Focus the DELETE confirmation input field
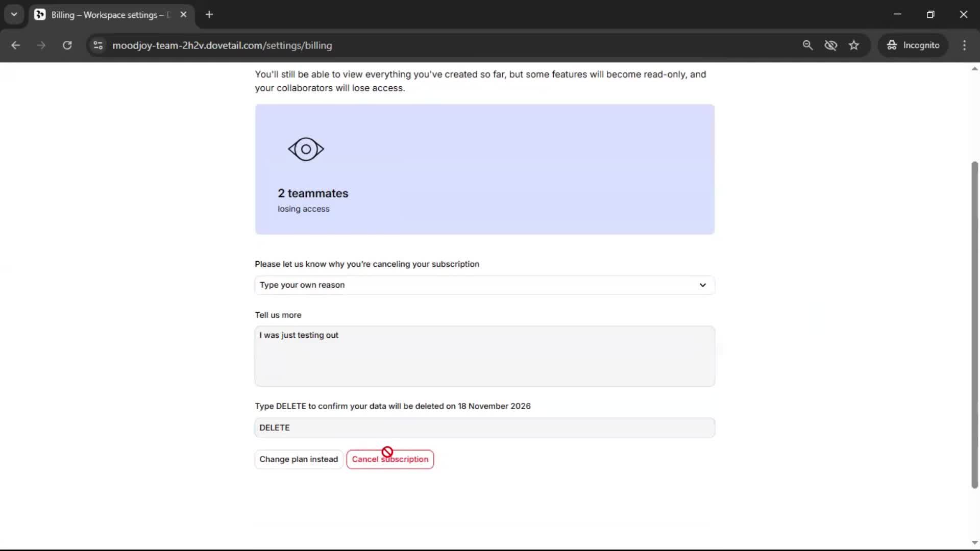Image resolution: width=980 pixels, height=551 pixels. pos(484,428)
